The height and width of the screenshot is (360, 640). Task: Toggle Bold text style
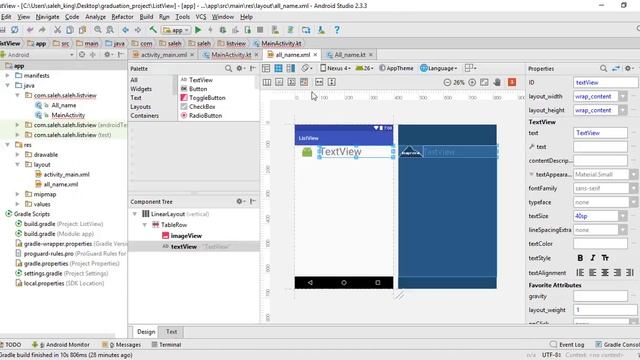click(580, 258)
